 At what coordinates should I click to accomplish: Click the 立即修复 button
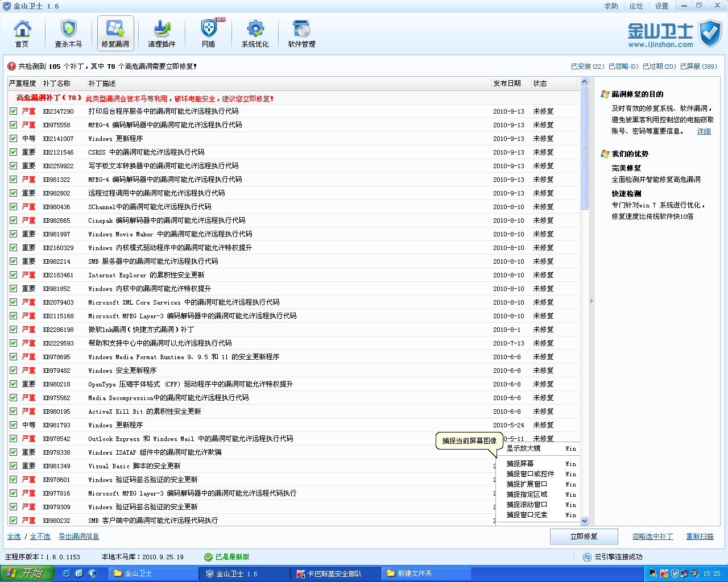[584, 537]
